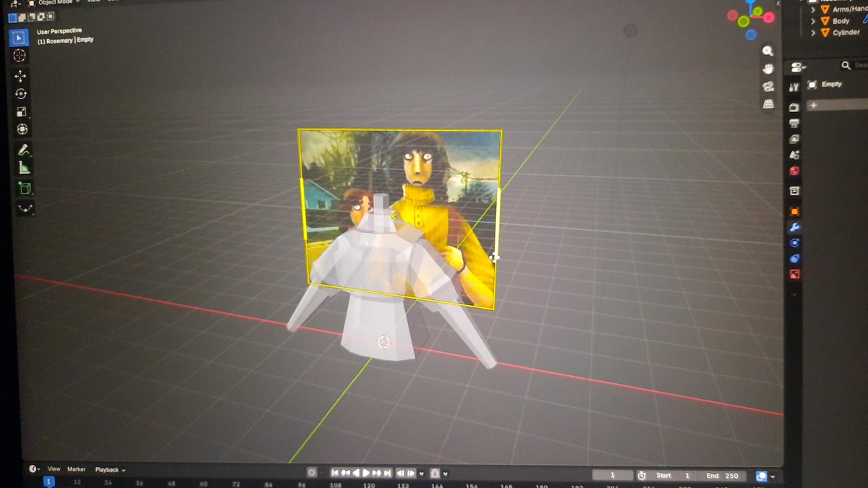Image resolution: width=868 pixels, height=488 pixels.
Task: Toggle the preview range clock icon
Action: click(642, 475)
